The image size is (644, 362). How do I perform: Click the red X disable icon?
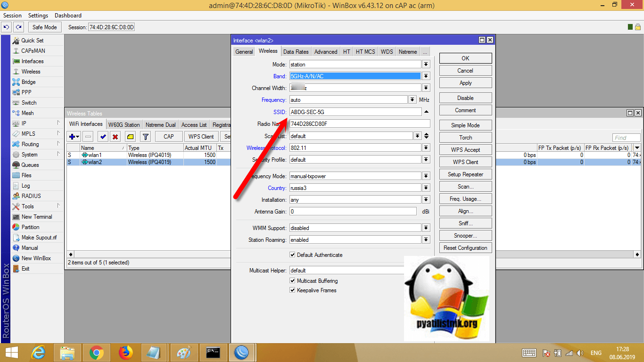pyautogui.click(x=115, y=137)
